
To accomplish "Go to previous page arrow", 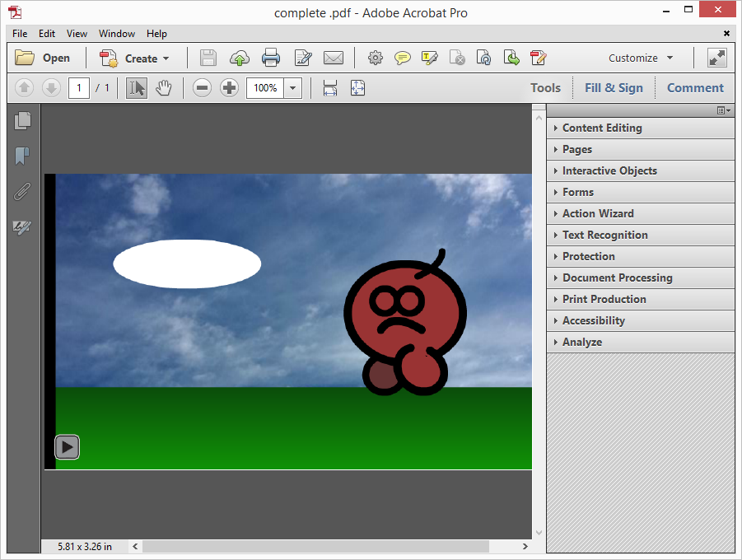I will [x=24, y=88].
